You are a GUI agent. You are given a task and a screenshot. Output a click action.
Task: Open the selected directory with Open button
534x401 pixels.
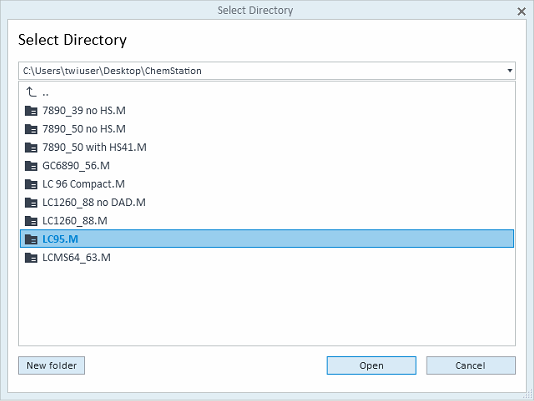click(371, 366)
